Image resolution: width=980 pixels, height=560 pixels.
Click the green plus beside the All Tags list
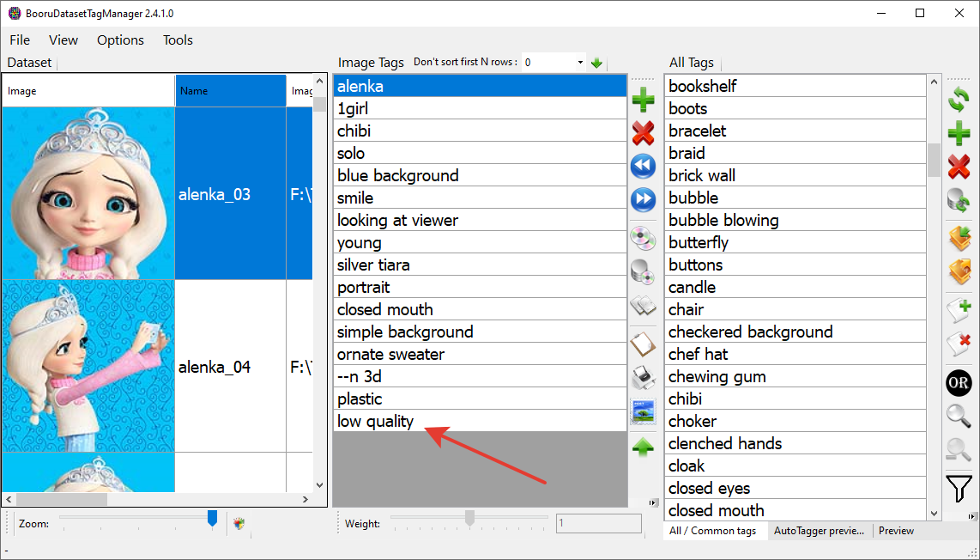point(959,133)
